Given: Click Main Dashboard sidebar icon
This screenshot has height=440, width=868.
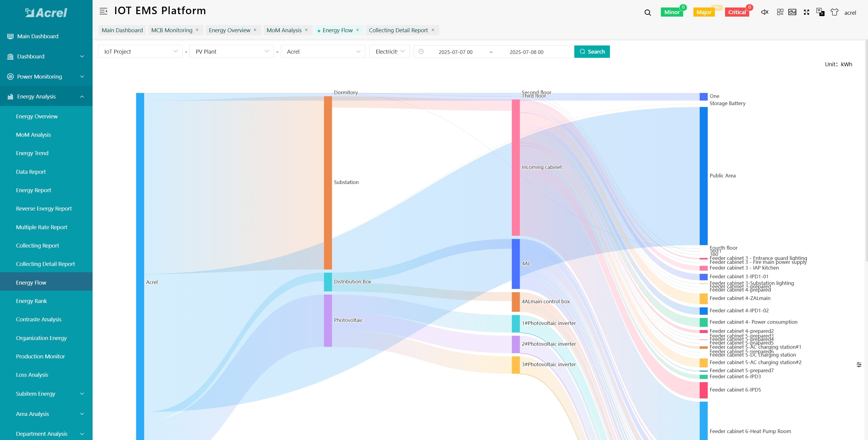Looking at the screenshot, I should [11, 36].
